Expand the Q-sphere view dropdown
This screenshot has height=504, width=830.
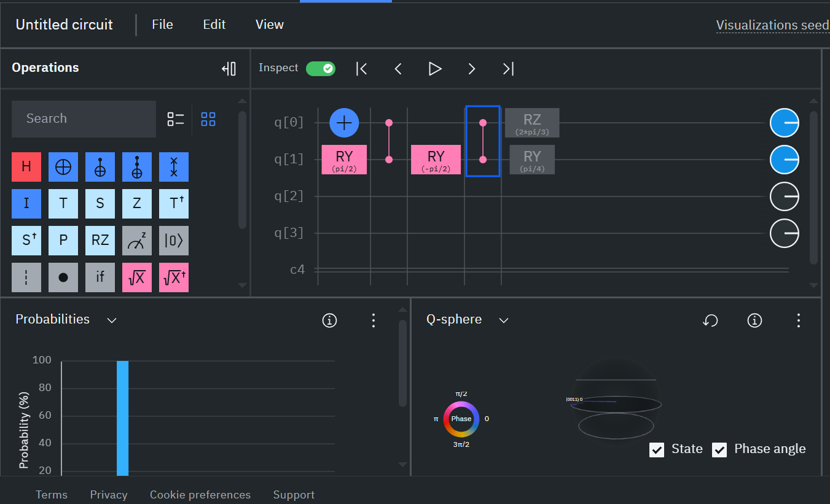(x=504, y=320)
